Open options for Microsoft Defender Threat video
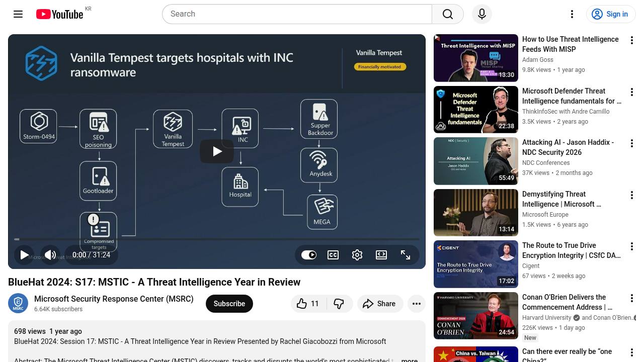The height and width of the screenshot is (362, 644). point(631,92)
